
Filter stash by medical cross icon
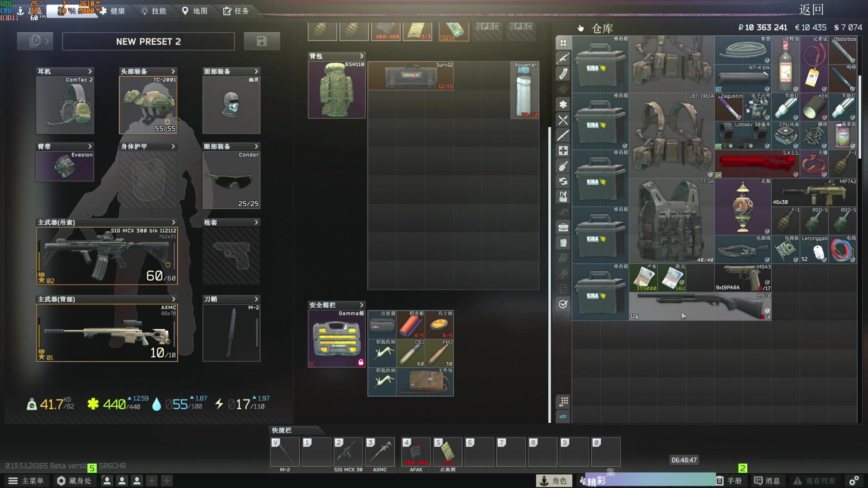tap(563, 150)
